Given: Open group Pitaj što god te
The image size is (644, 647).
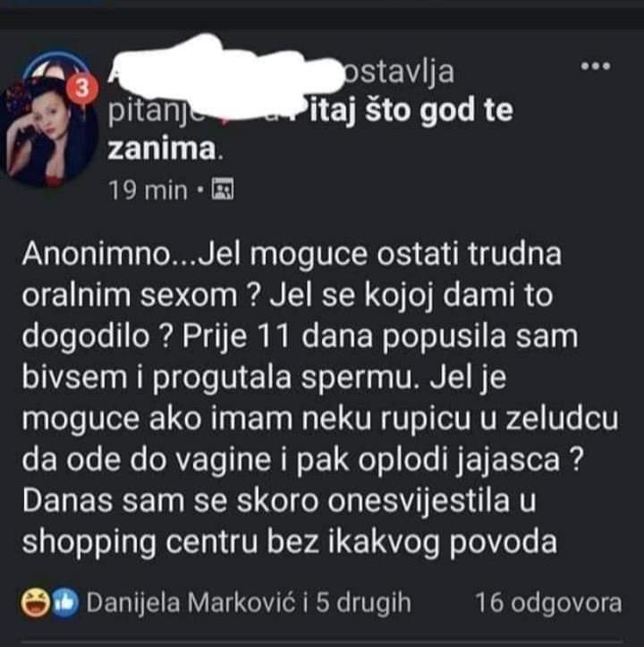Looking at the screenshot, I should pos(404,111).
